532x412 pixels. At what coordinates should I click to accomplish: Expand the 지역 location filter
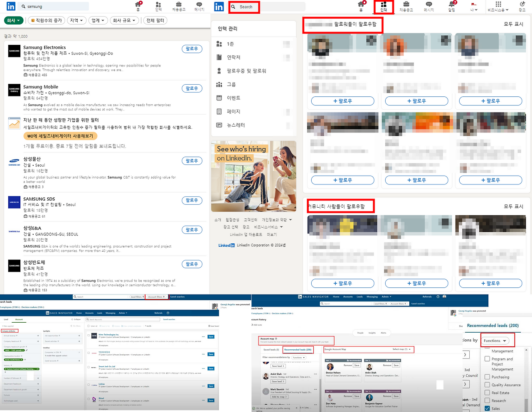click(76, 20)
